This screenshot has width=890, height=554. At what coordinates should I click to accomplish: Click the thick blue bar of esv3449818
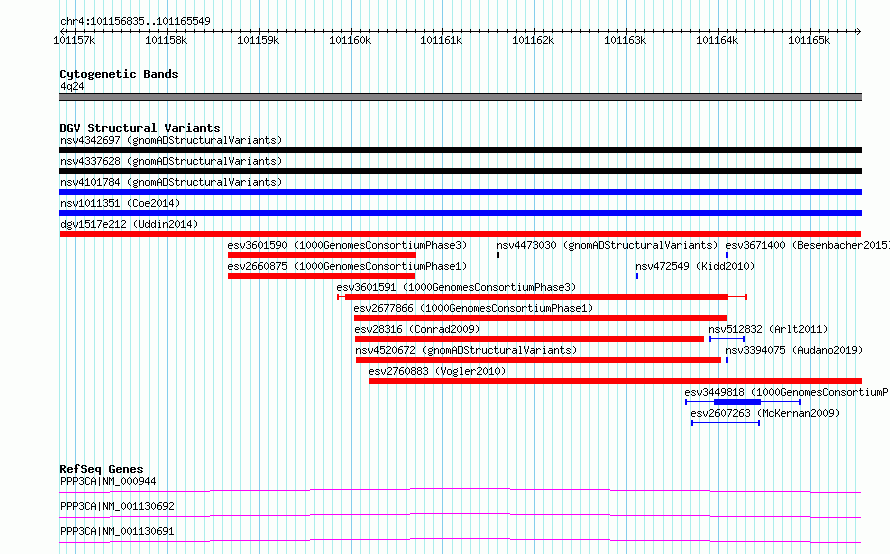(x=737, y=402)
